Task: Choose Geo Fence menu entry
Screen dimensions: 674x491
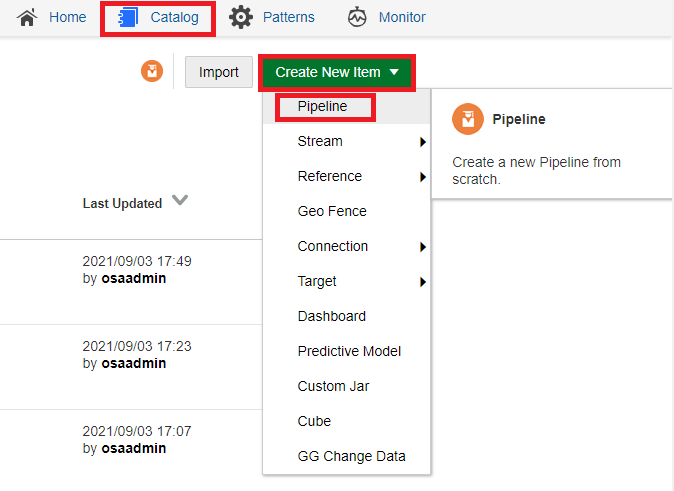Action: 332,211
